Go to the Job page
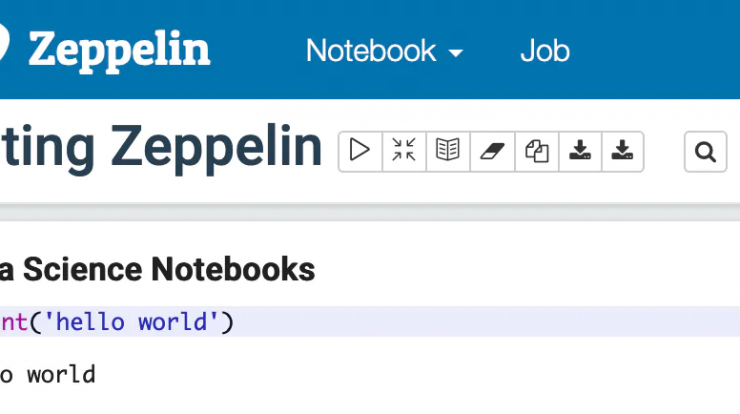The image size is (740, 414). 545,51
